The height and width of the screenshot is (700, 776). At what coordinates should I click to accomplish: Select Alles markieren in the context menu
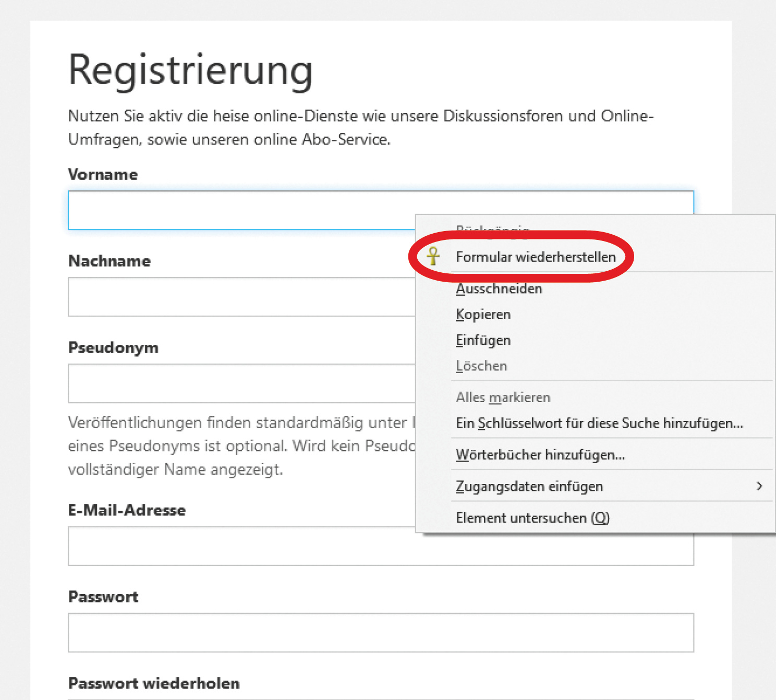click(503, 397)
